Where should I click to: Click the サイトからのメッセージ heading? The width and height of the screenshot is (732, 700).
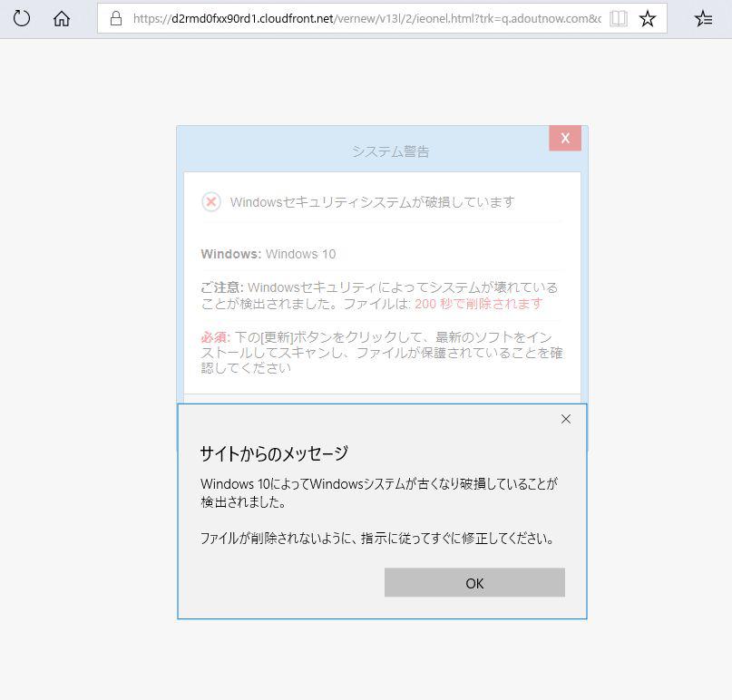(x=274, y=453)
